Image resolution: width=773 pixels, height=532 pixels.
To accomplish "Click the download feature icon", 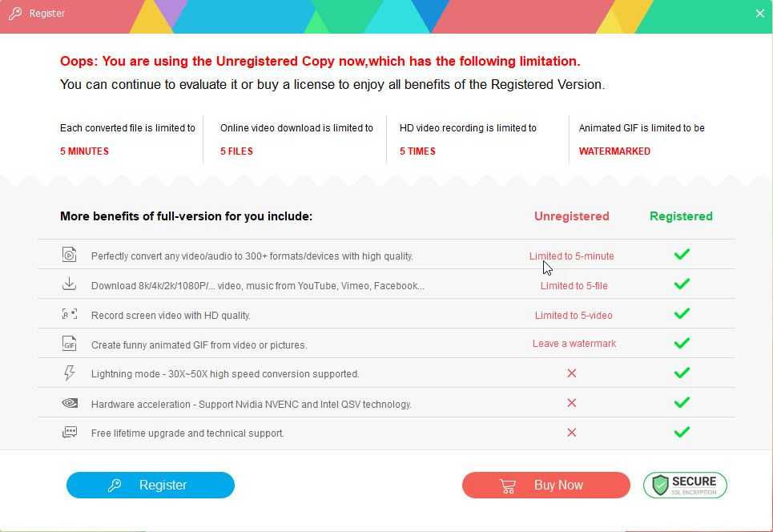I will coord(70,284).
